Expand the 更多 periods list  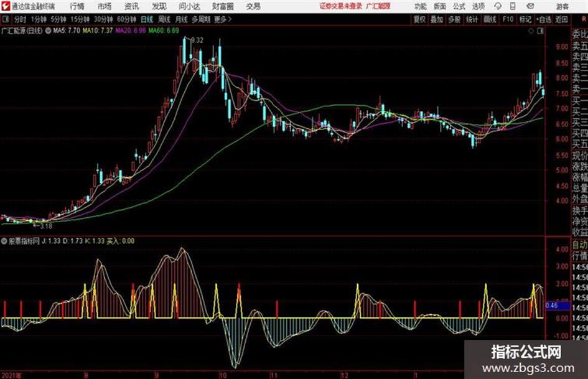click(223, 19)
